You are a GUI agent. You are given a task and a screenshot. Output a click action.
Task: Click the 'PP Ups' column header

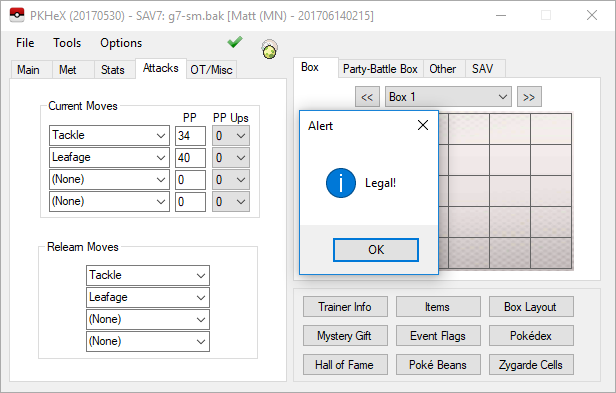[231, 118]
